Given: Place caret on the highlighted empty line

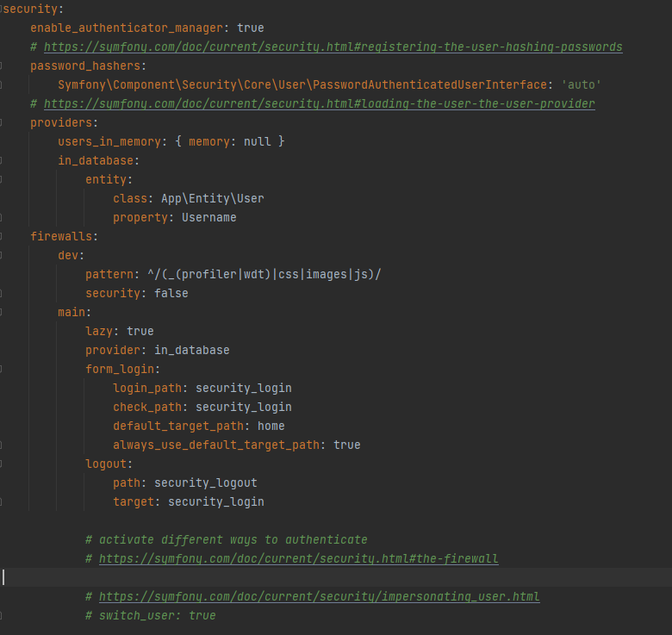Looking at the screenshot, I should (336, 577).
